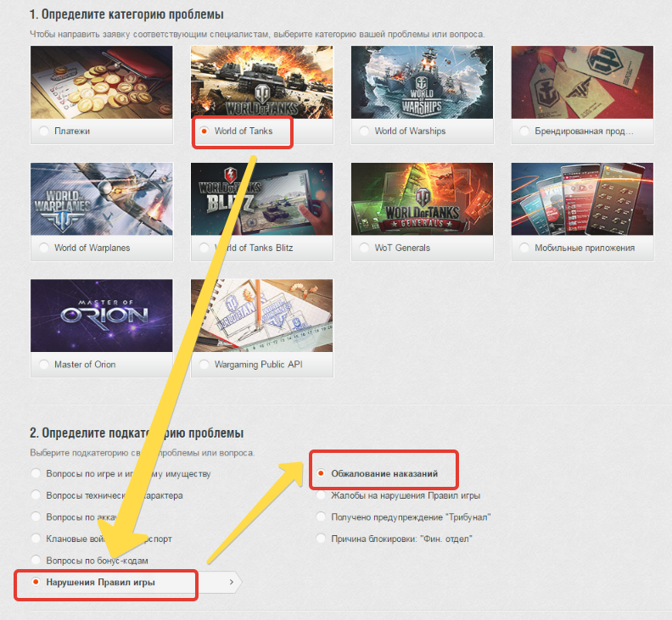Image resolution: width=672 pixels, height=620 pixels.
Task: Select Жалобы на нарушения Правил игры radio
Action: (x=321, y=495)
